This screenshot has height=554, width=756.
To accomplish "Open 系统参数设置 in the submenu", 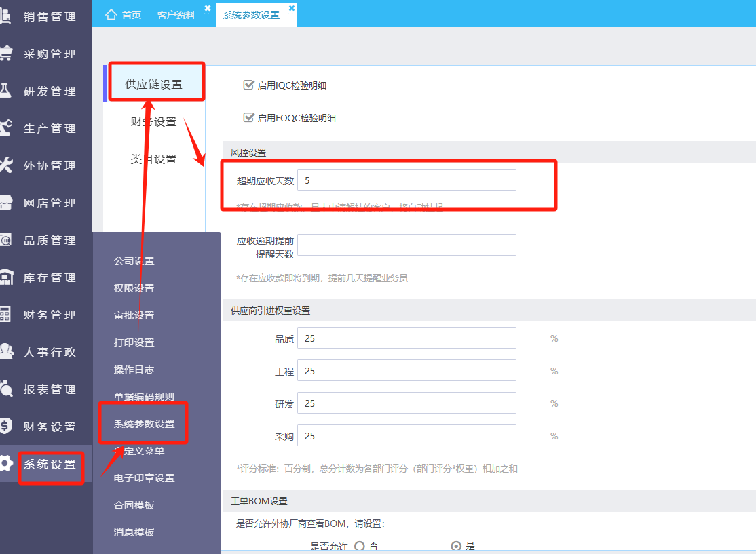I will point(144,423).
